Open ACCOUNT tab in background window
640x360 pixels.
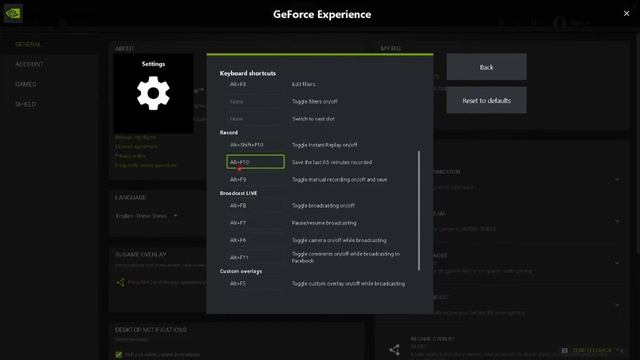(29, 64)
